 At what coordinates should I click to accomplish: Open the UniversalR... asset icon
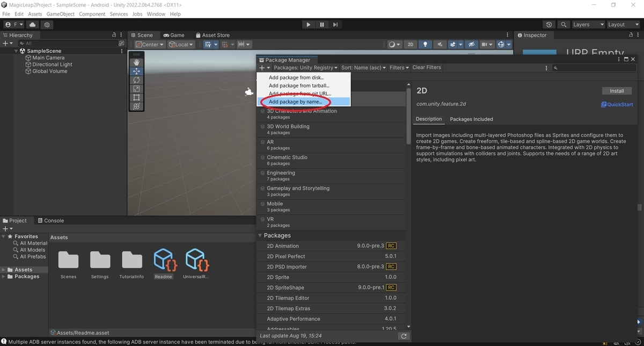click(x=196, y=259)
